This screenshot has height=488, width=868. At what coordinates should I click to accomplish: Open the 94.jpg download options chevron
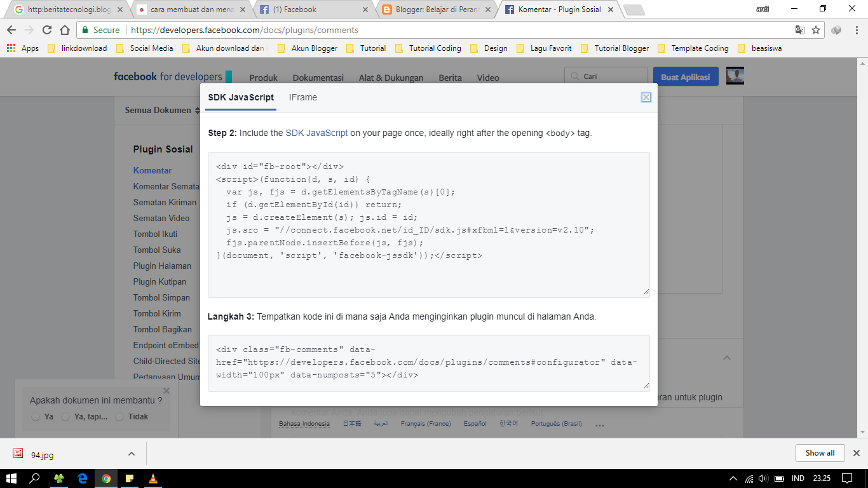[x=132, y=454]
